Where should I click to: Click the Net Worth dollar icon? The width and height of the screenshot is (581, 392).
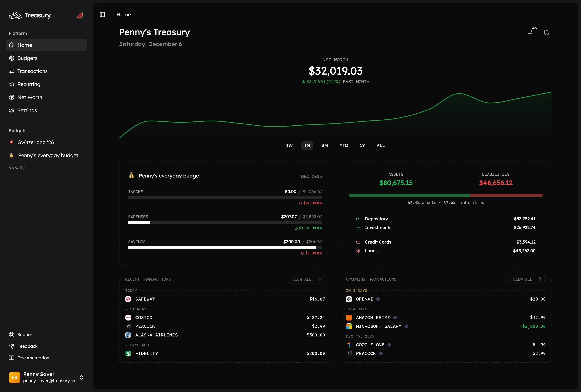[12, 97]
